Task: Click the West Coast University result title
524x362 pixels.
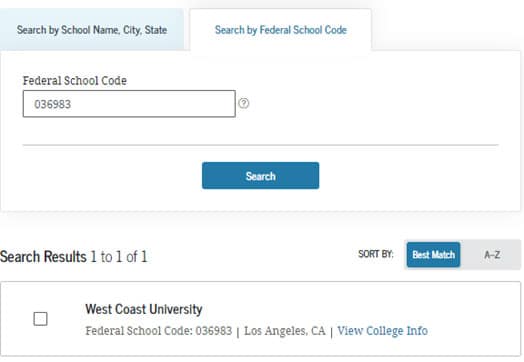Action: [x=144, y=309]
